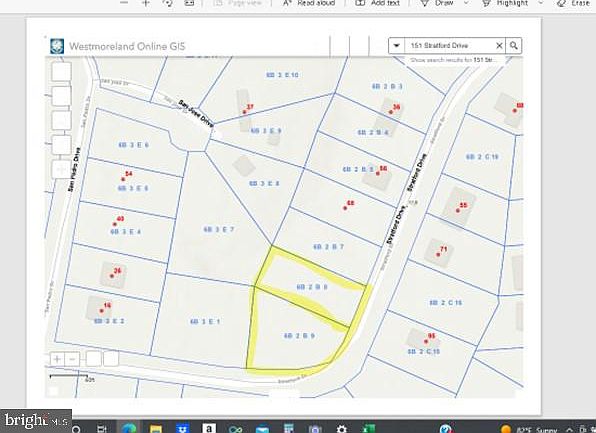Open Dropbox from the taskbar
The height and width of the screenshot is (433, 596).
[x=183, y=428]
